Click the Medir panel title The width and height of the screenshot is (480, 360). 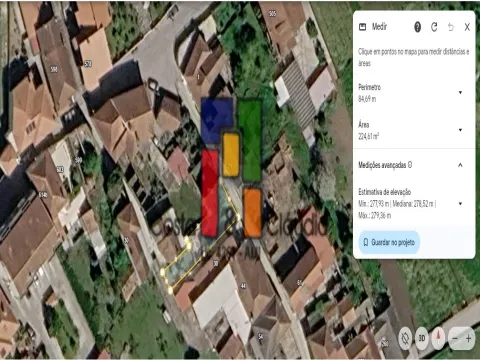click(379, 27)
